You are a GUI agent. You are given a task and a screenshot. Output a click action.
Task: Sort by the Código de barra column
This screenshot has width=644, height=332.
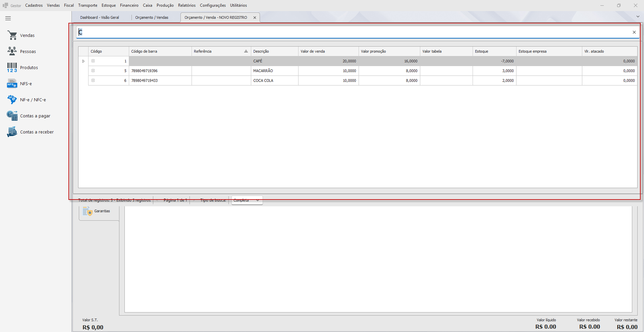[x=160, y=52]
